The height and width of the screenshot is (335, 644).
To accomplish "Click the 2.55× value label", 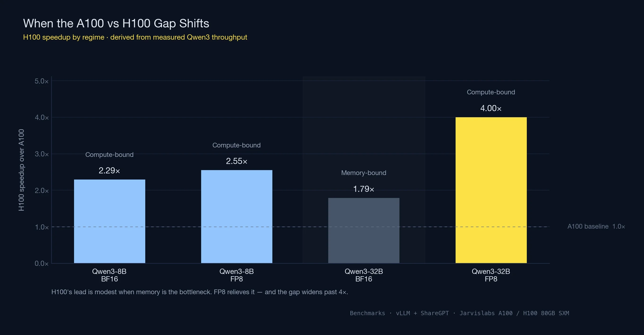I will [x=237, y=161].
